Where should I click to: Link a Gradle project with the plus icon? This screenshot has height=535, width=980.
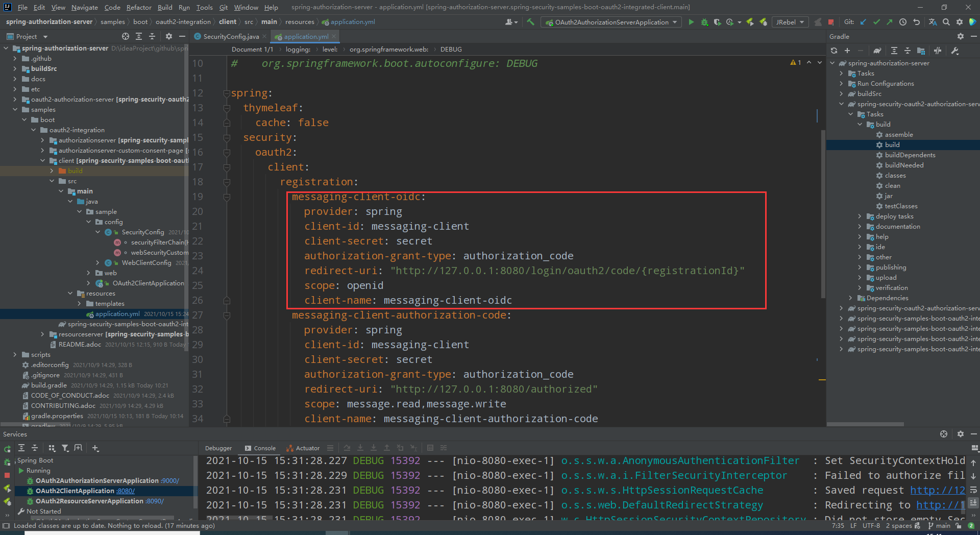point(847,51)
